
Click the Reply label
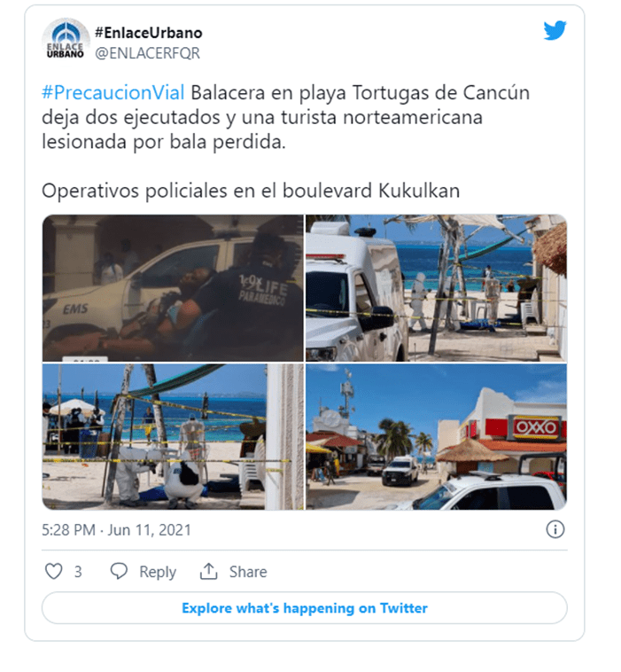tap(158, 572)
